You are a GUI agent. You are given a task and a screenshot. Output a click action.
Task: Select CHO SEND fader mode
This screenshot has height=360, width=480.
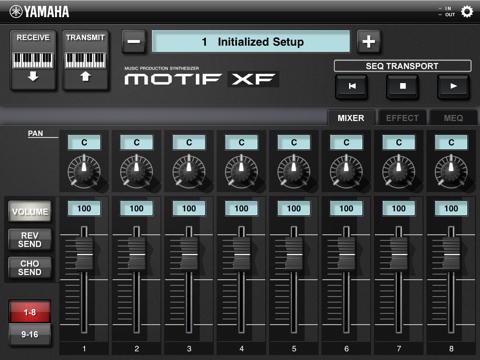tap(30, 268)
